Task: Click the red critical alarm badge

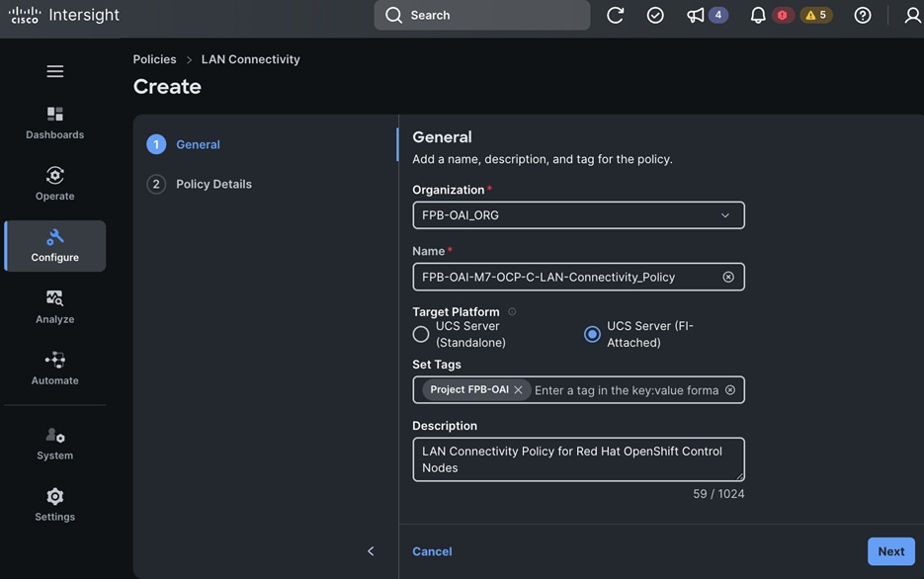Action: (x=782, y=15)
